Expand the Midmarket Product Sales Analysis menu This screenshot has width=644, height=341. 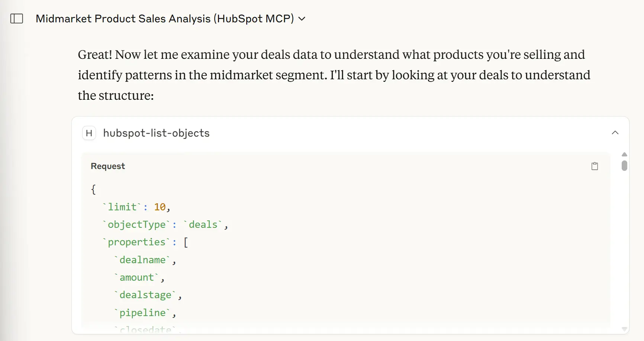[x=302, y=18]
